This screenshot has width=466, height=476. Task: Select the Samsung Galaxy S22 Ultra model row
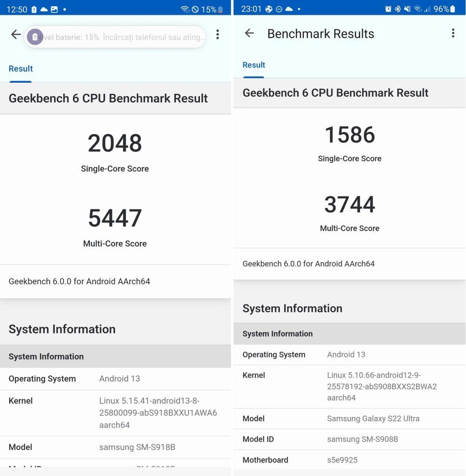pyautogui.click(x=349, y=418)
